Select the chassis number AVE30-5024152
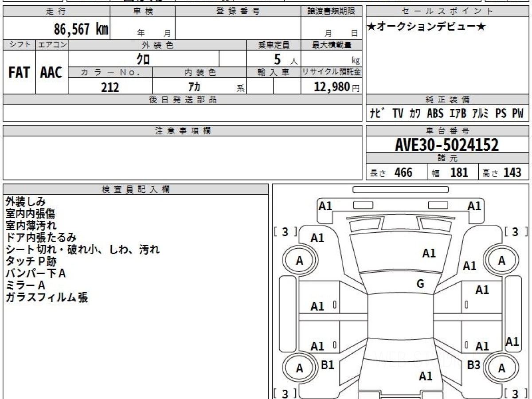 click(447, 145)
